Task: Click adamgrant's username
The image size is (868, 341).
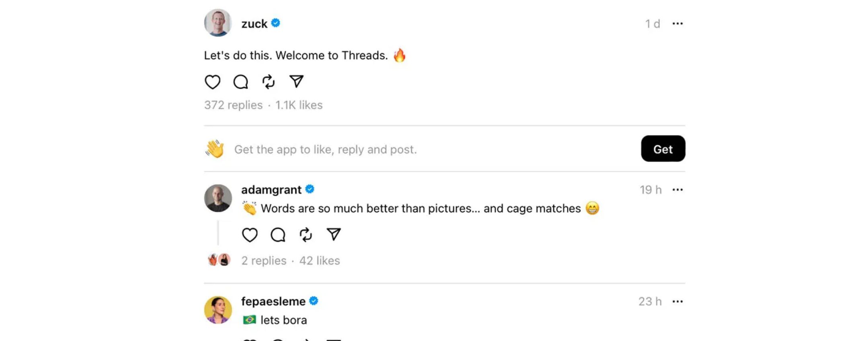Action: 271,189
